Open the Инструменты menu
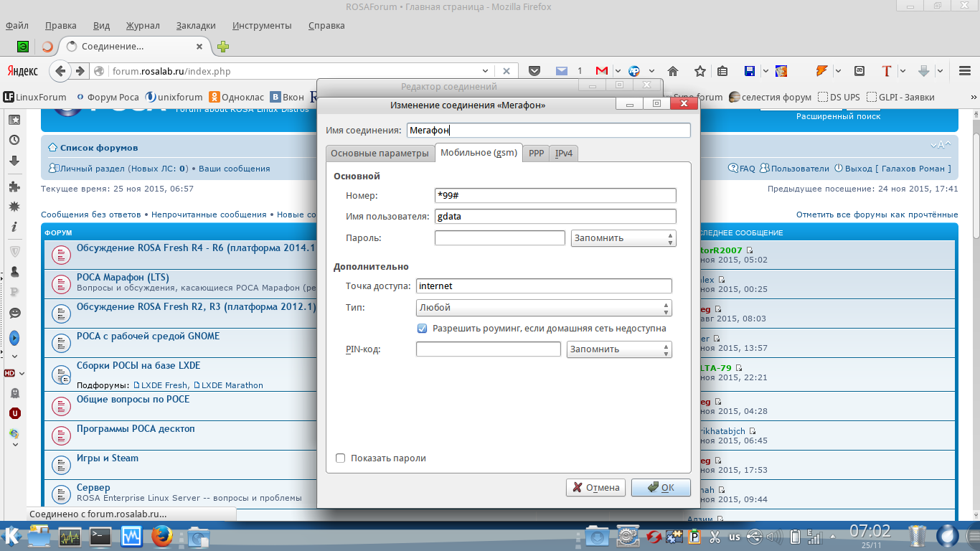The width and height of the screenshot is (980, 551). 262,26
